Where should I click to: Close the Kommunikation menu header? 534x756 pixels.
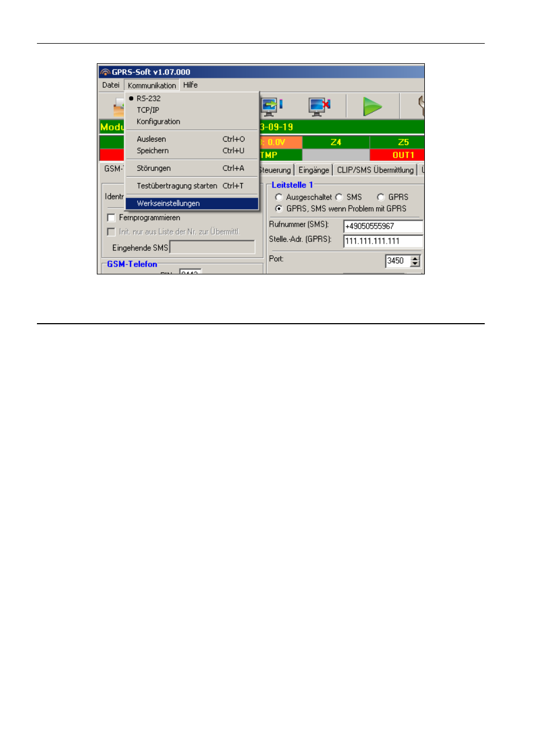coord(152,85)
